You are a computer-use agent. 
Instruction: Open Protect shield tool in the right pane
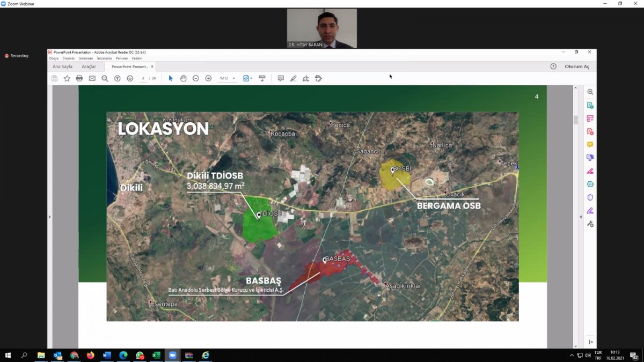pos(590,197)
